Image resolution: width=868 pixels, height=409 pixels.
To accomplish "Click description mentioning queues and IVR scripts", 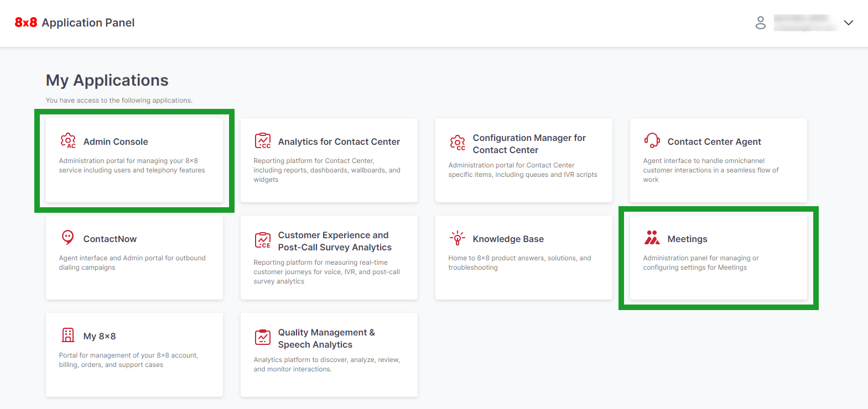I will (523, 170).
